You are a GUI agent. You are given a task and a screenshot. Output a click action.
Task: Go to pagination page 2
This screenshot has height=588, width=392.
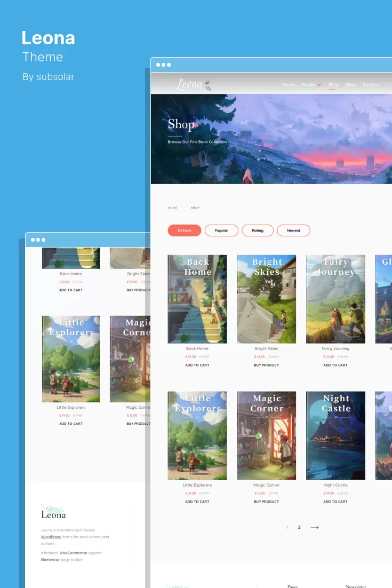pos(299,527)
